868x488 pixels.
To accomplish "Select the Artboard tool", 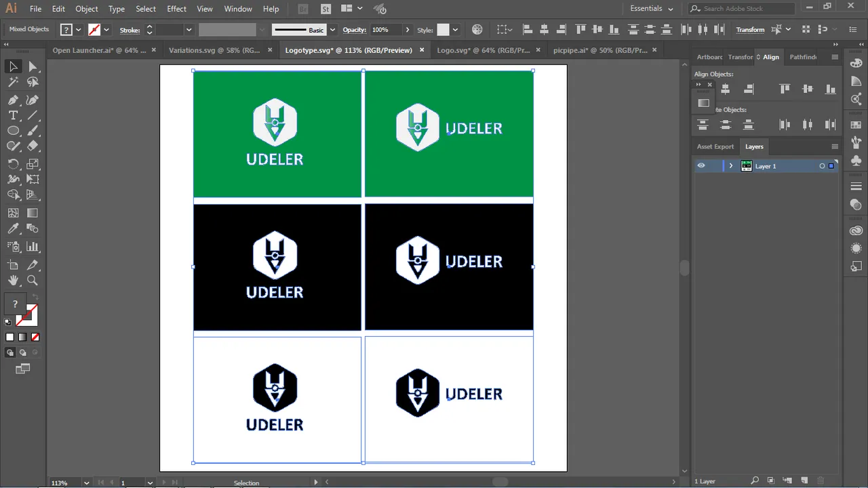I will (13, 265).
